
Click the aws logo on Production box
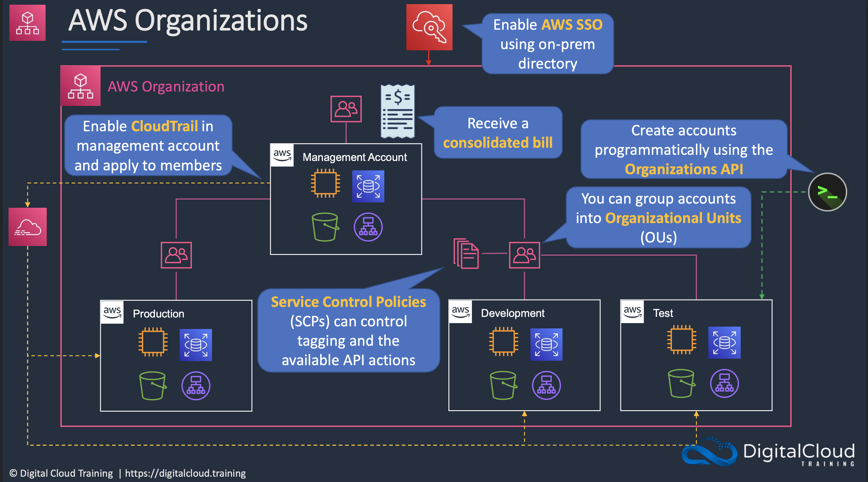112,312
